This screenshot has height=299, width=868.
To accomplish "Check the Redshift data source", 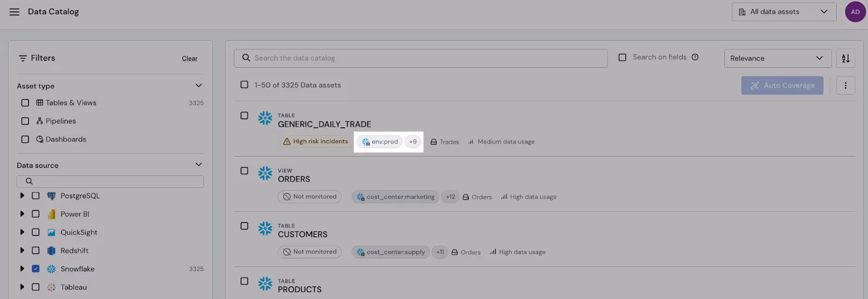I will [x=36, y=251].
